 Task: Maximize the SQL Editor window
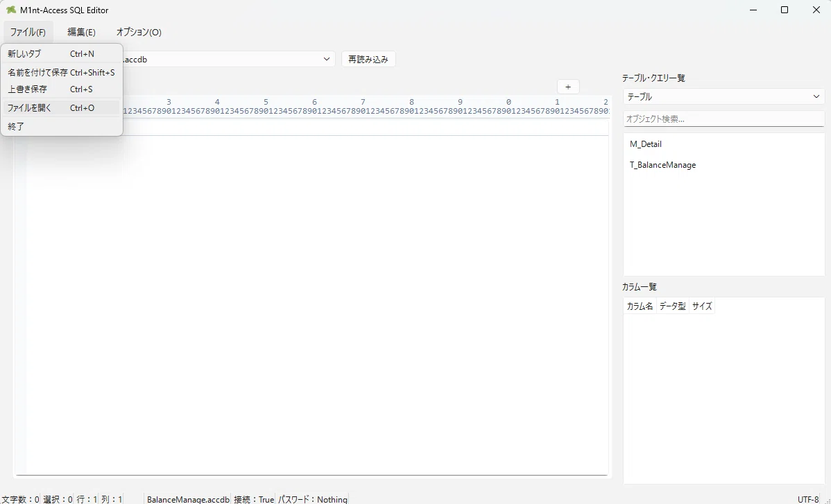pyautogui.click(x=785, y=10)
